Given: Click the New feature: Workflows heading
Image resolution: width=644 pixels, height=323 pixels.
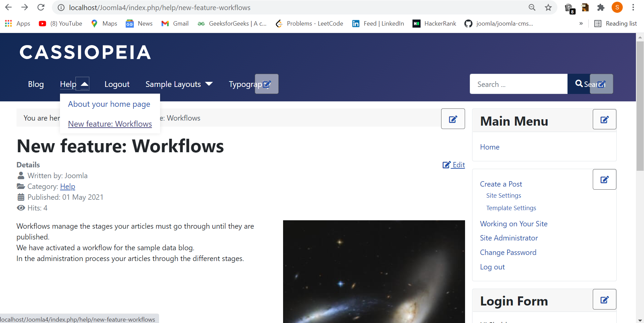Looking at the screenshot, I should pos(120,146).
